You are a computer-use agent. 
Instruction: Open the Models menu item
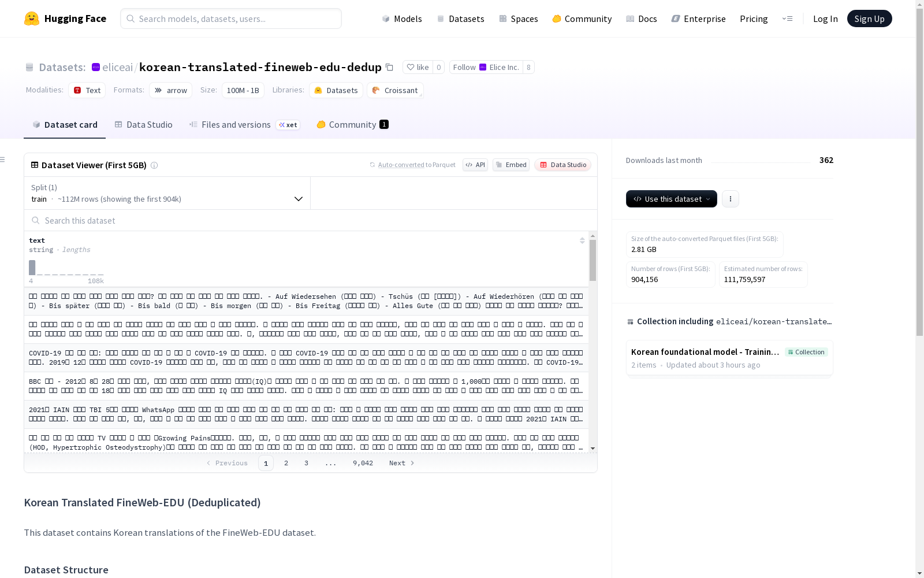(402, 18)
